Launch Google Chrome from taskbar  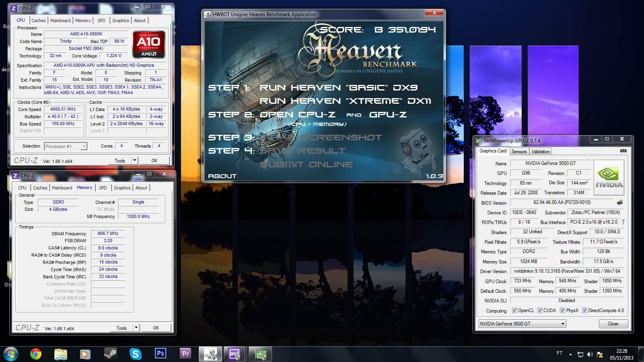coord(36,354)
